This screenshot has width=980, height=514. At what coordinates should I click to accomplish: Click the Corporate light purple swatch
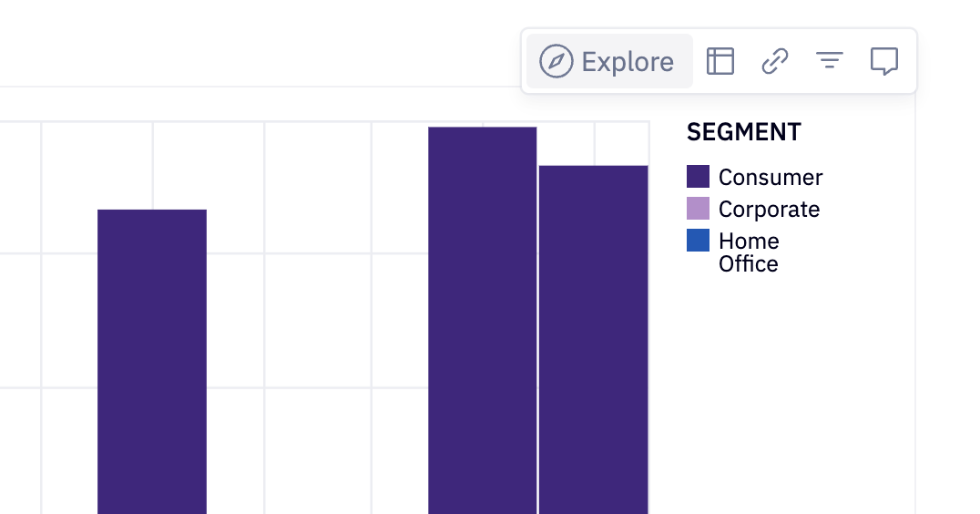[x=698, y=209]
